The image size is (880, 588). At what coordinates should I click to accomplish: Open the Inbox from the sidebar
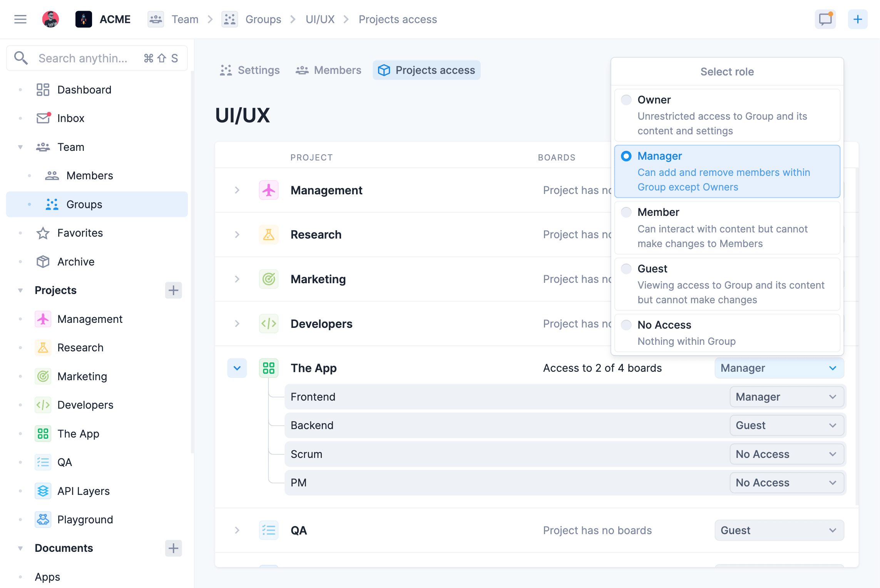click(70, 118)
